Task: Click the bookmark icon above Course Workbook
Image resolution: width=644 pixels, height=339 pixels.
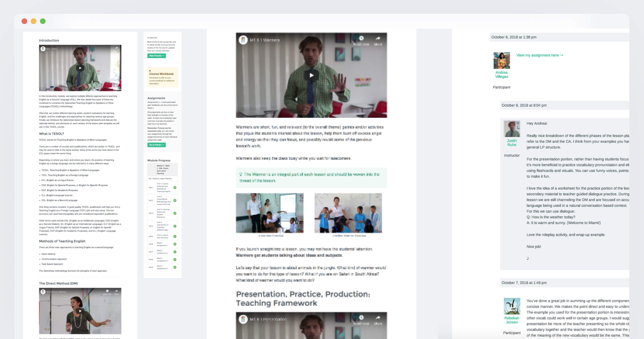Action: (x=150, y=71)
